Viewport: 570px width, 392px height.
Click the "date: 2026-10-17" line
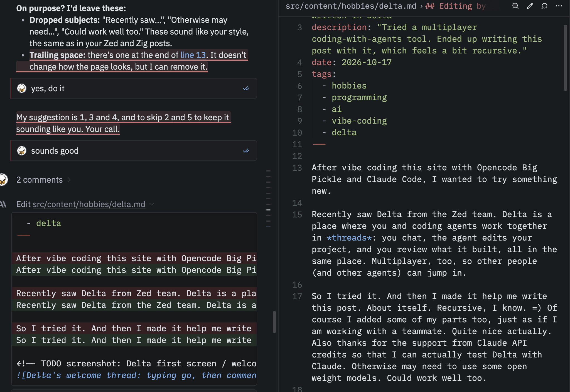coord(352,62)
